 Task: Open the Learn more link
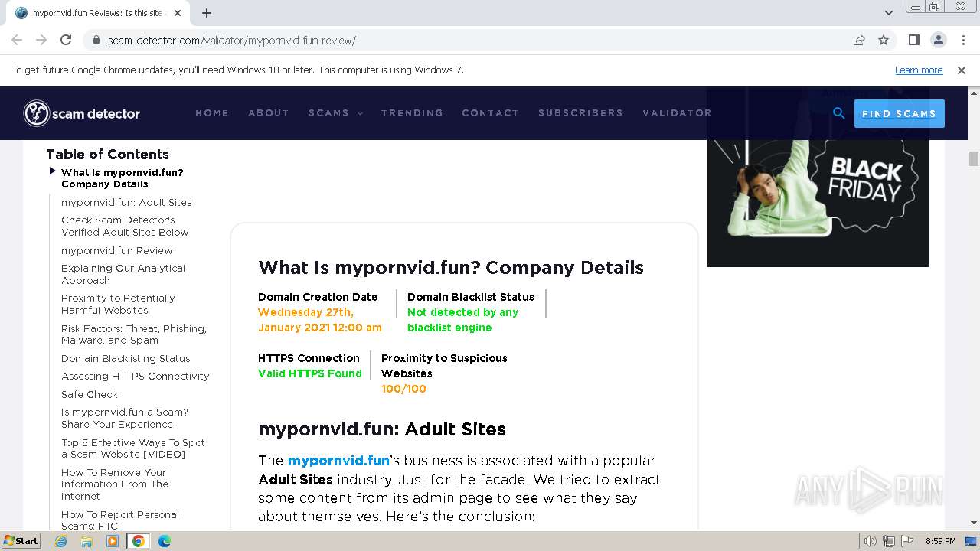coord(919,70)
